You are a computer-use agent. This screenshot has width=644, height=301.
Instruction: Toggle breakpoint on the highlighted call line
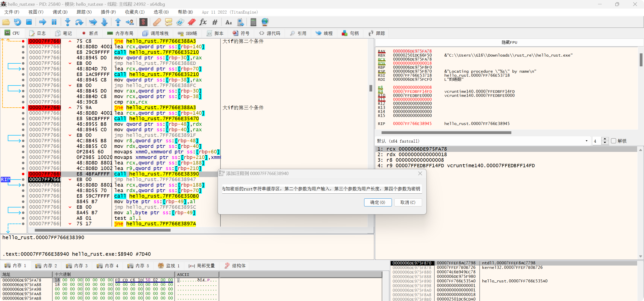pyautogui.click(x=23, y=174)
